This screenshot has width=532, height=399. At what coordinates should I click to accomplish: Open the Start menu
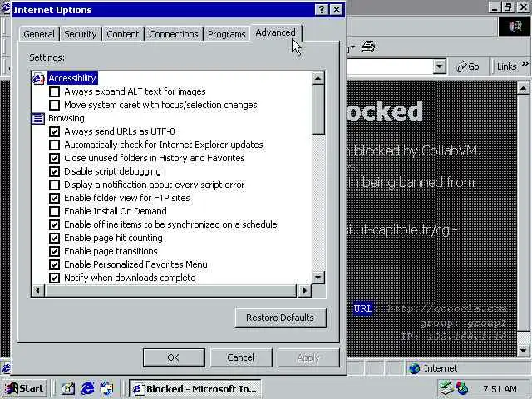(x=24, y=388)
